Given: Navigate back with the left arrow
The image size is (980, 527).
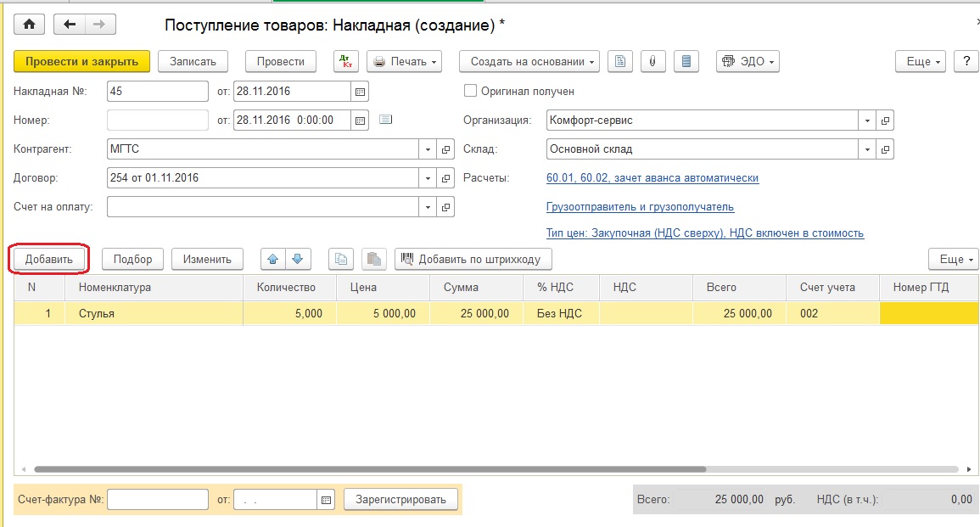Looking at the screenshot, I should pos(70,25).
